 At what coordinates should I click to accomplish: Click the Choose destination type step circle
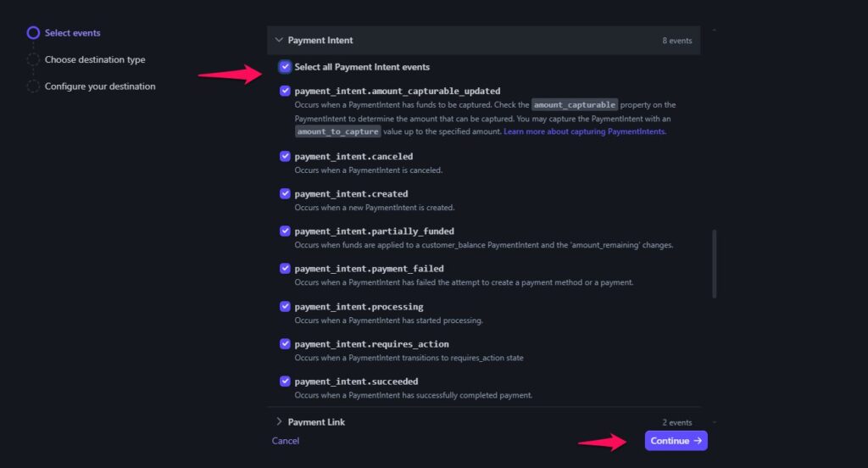coord(33,60)
